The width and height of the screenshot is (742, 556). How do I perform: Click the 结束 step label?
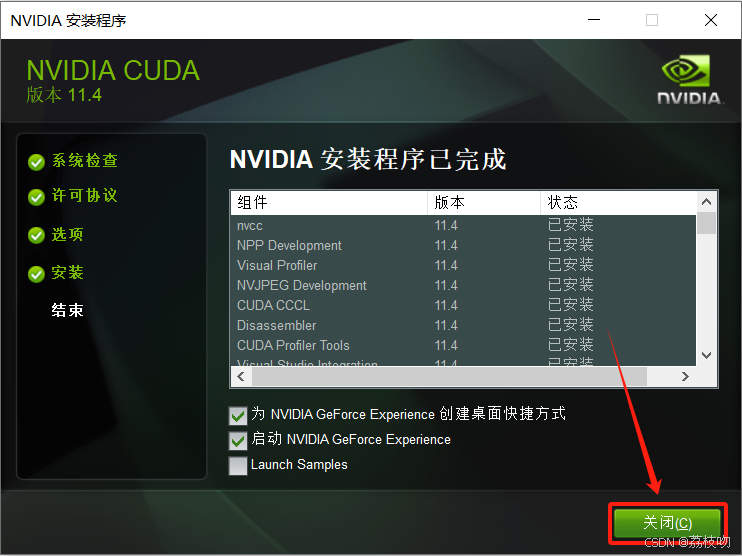pos(68,310)
